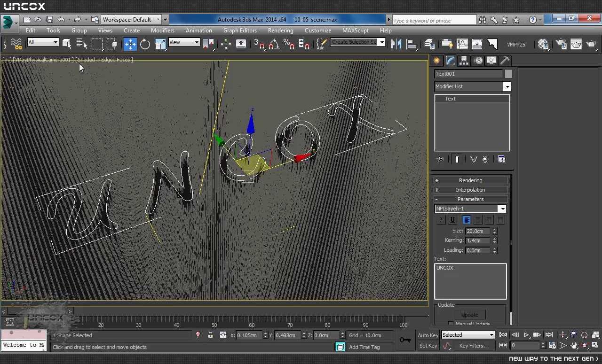Click the Select Object tool
This screenshot has height=364, width=602.
pos(66,44)
